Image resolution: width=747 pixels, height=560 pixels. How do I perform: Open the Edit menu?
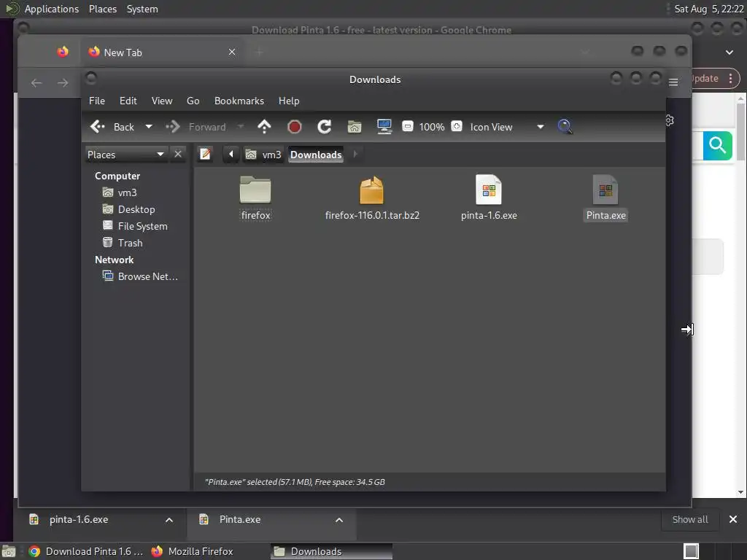coord(128,101)
